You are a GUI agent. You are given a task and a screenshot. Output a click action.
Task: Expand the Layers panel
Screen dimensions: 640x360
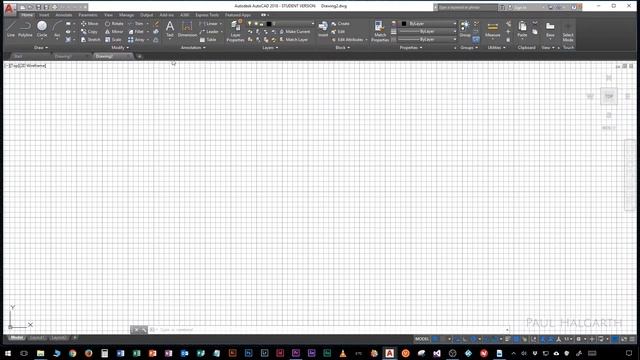(x=270, y=48)
